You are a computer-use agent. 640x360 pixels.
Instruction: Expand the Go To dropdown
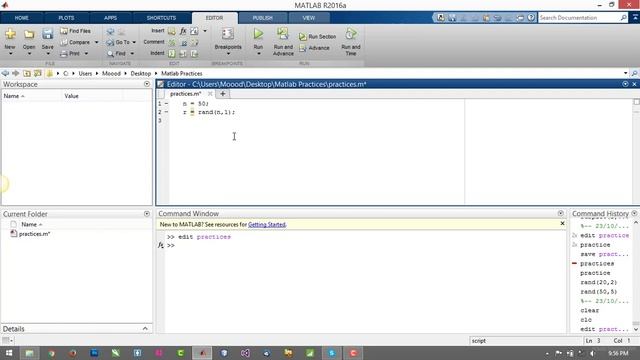pos(134,42)
